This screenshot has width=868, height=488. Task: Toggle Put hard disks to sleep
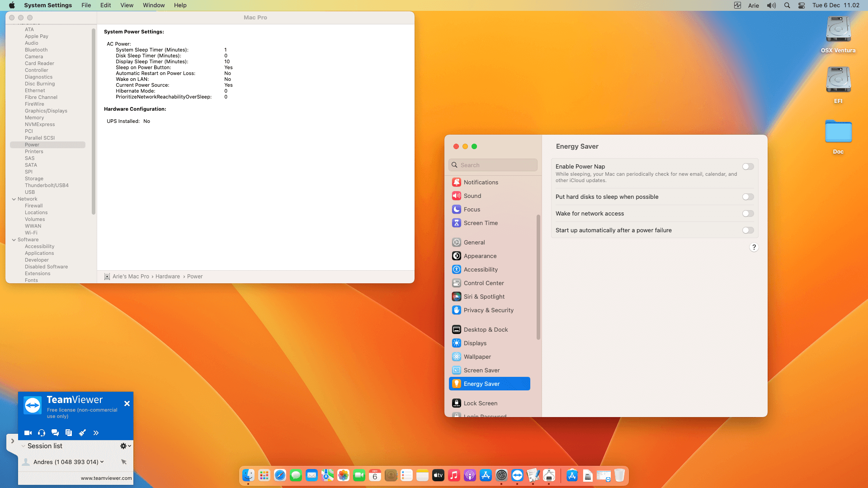(748, 197)
